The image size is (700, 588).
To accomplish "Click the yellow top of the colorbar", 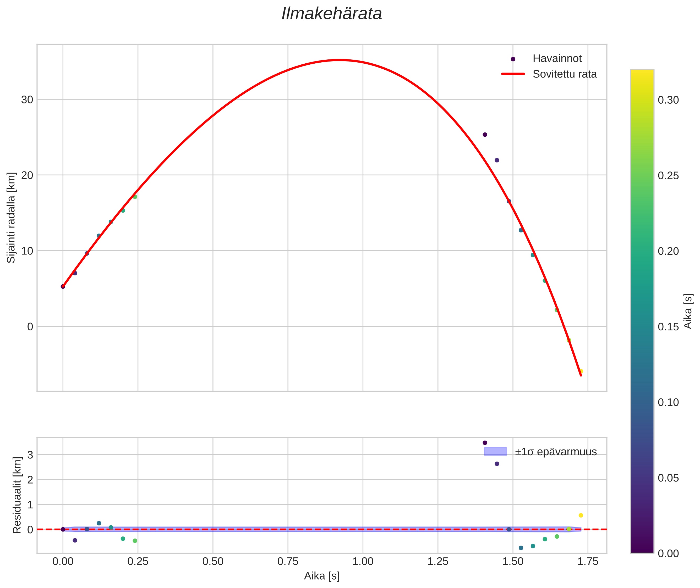I will pyautogui.click(x=642, y=74).
